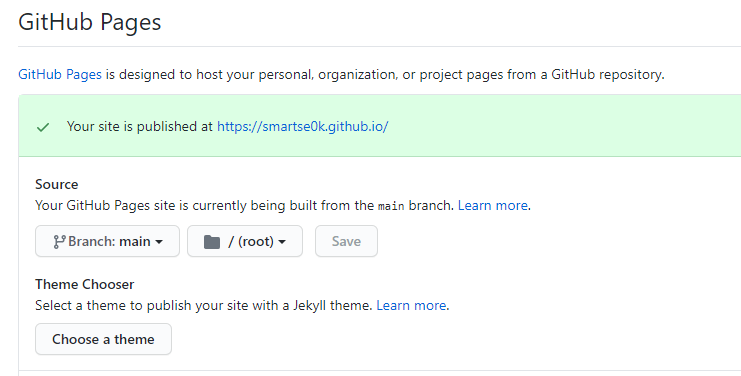Open the smartse0k.github.io published site link
Screen dimensions: 741x376
click(x=302, y=127)
